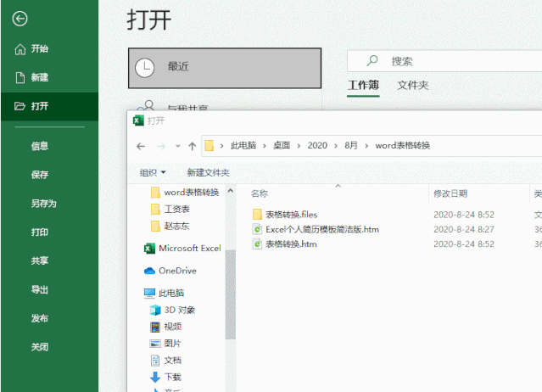Expand the chevron after 桌面 in breadcrumb

(299, 146)
